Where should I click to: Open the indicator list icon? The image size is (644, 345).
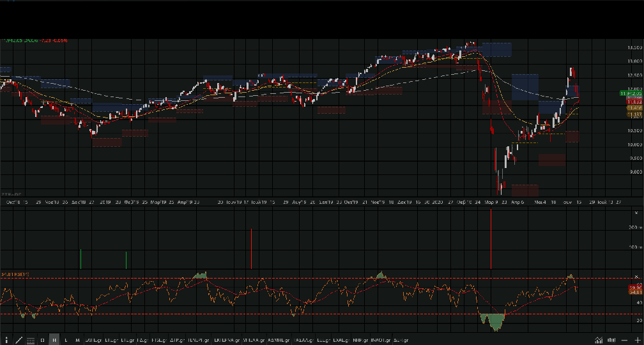(x=31, y=340)
